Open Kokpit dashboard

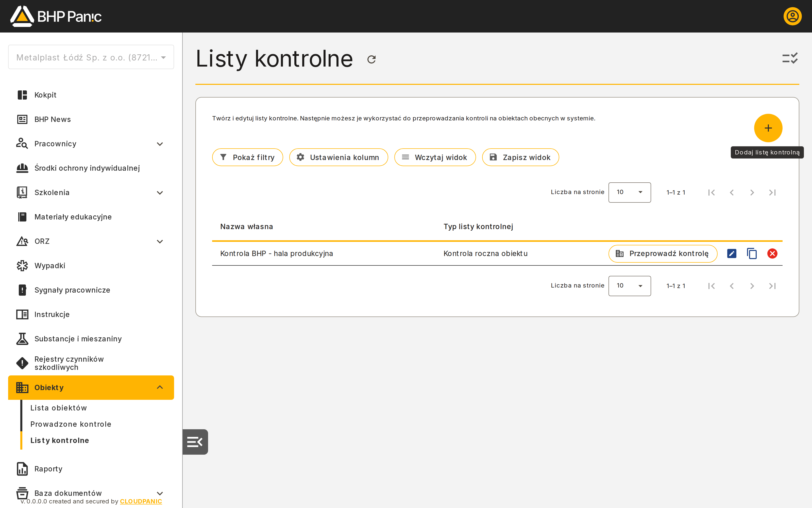tap(91, 95)
